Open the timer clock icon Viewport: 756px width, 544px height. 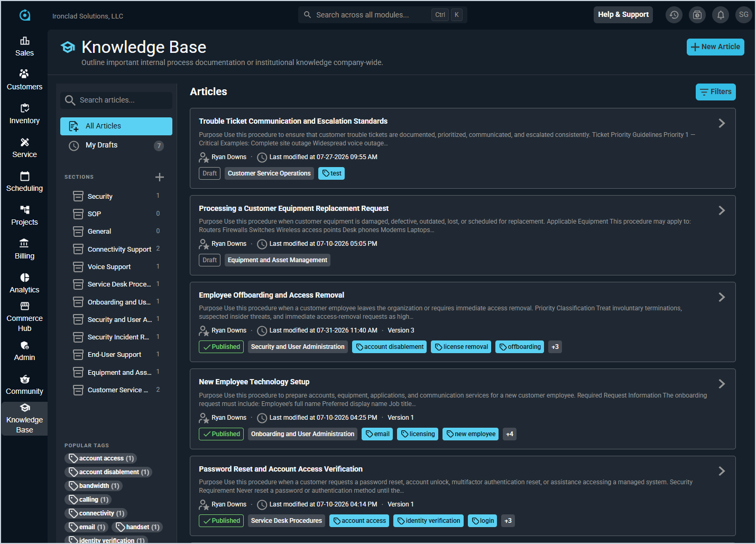pyautogui.click(x=697, y=15)
